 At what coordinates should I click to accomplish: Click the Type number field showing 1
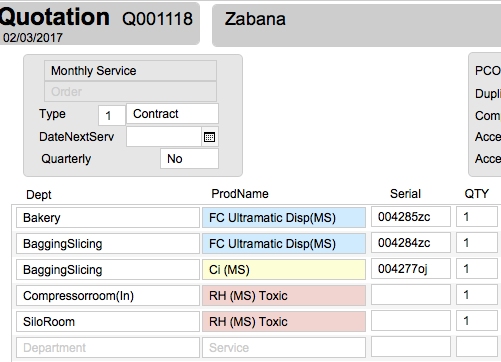pyautogui.click(x=112, y=115)
